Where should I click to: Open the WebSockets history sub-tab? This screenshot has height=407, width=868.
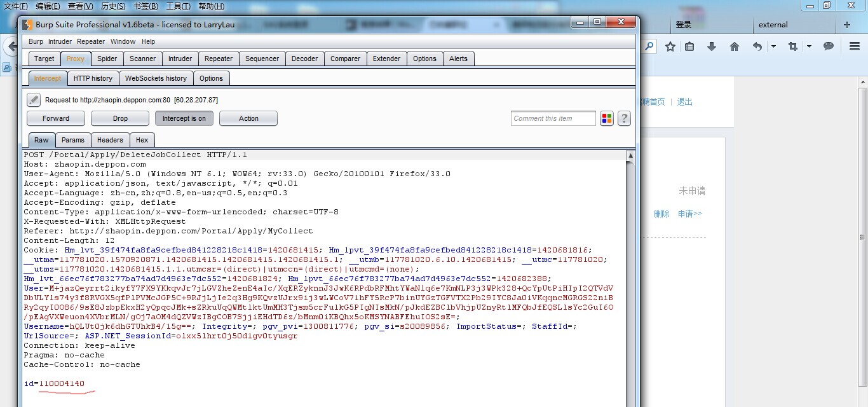pyautogui.click(x=156, y=78)
